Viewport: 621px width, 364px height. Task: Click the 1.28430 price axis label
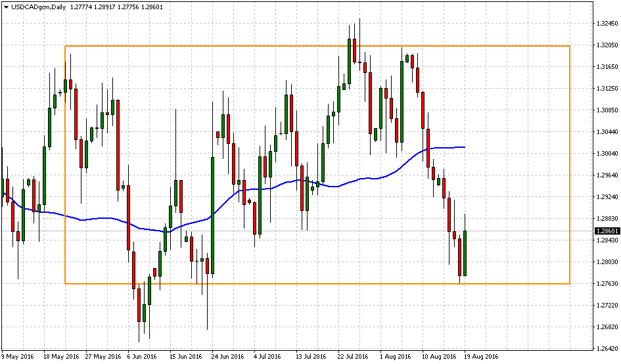pyautogui.click(x=607, y=240)
